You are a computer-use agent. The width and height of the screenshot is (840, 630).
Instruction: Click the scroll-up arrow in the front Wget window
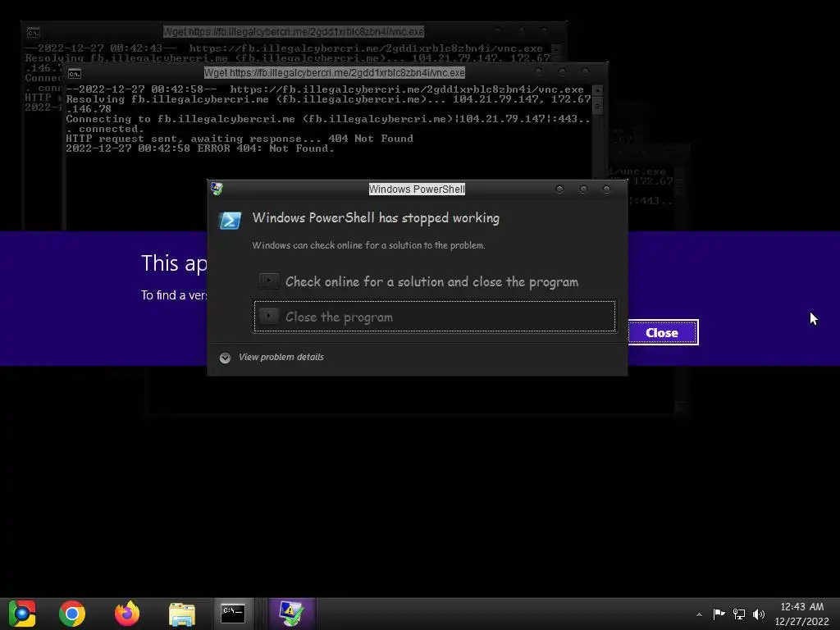(x=598, y=90)
